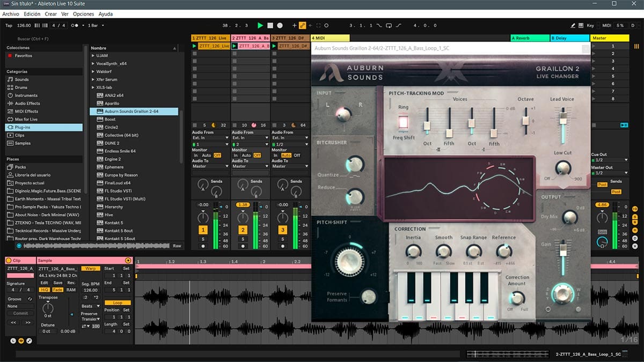Open the Cue Out 1/2 dropdown
Screen dimensions: 644x362
point(609,160)
